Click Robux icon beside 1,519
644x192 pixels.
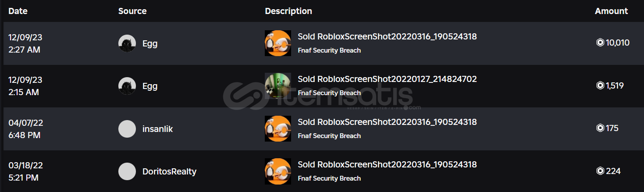[x=600, y=85]
